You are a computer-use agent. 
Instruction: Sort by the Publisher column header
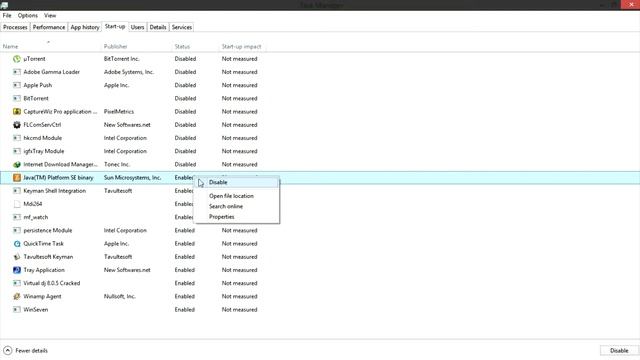click(116, 47)
